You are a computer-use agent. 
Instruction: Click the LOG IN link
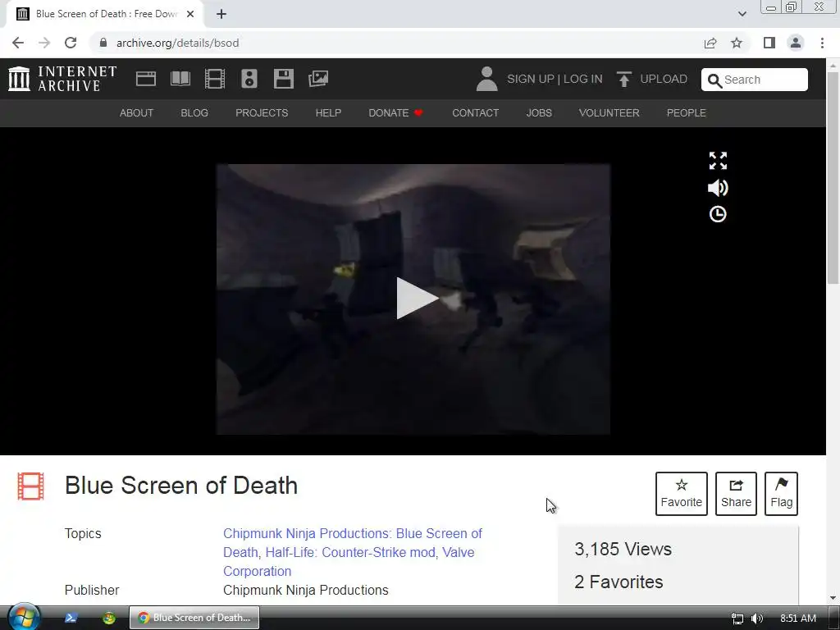(583, 79)
